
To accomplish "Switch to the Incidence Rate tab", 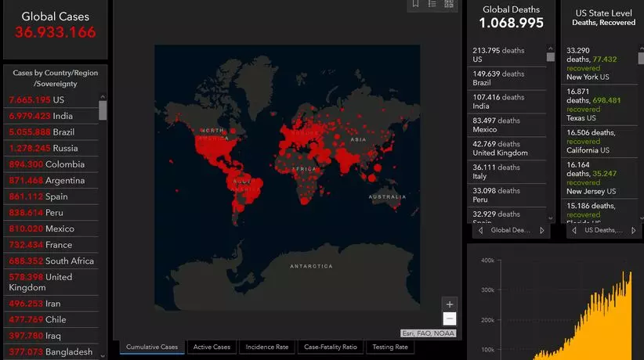I will click(266, 347).
